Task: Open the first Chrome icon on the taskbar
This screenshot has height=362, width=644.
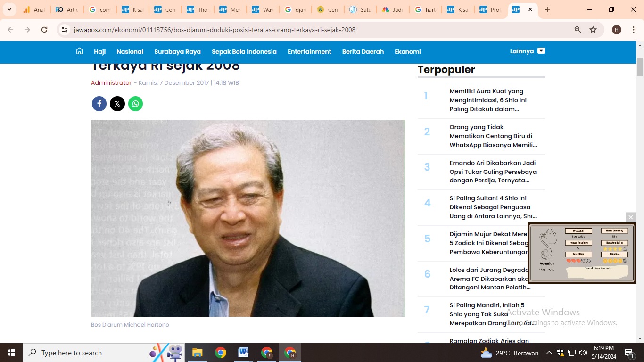Action: [x=220, y=353]
